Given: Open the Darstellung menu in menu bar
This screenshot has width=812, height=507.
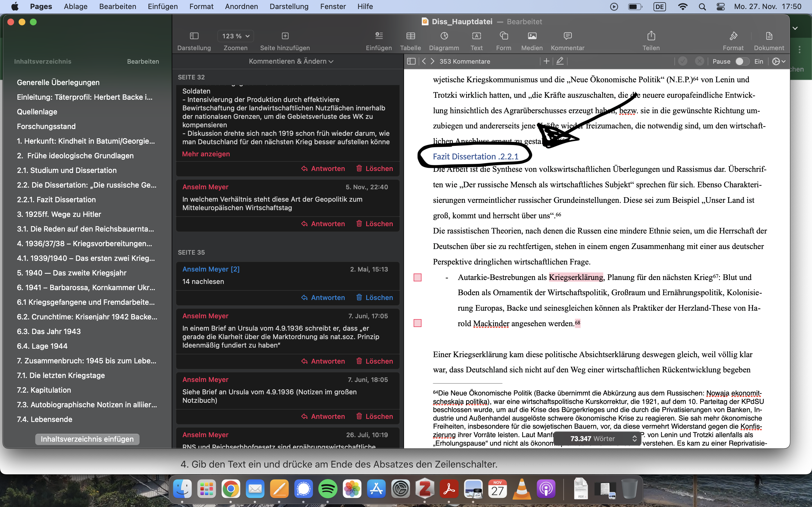Looking at the screenshot, I should [289, 6].
